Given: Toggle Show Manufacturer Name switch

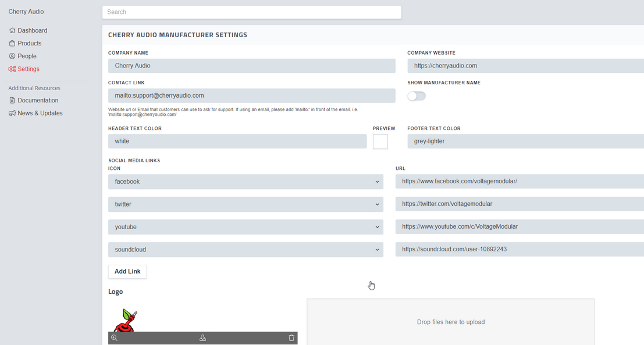Looking at the screenshot, I should click(x=417, y=96).
